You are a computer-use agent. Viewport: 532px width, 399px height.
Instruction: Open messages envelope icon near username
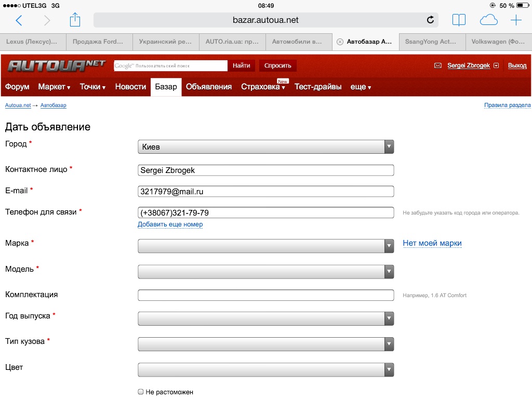point(437,65)
